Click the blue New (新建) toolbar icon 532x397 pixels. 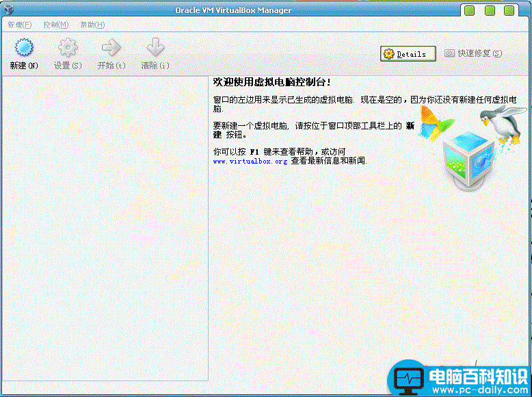(24, 48)
